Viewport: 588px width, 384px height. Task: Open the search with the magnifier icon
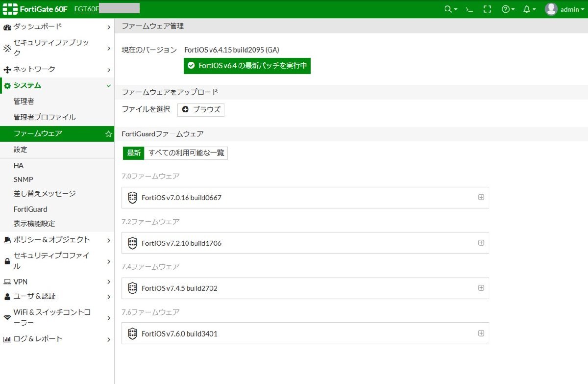point(447,9)
